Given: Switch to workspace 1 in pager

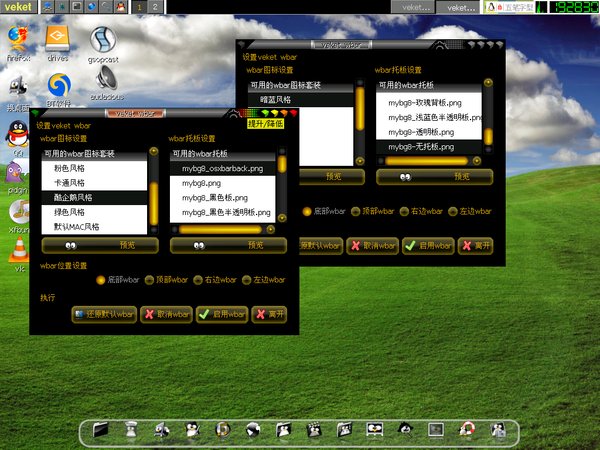Looking at the screenshot, I should click(x=139, y=7).
